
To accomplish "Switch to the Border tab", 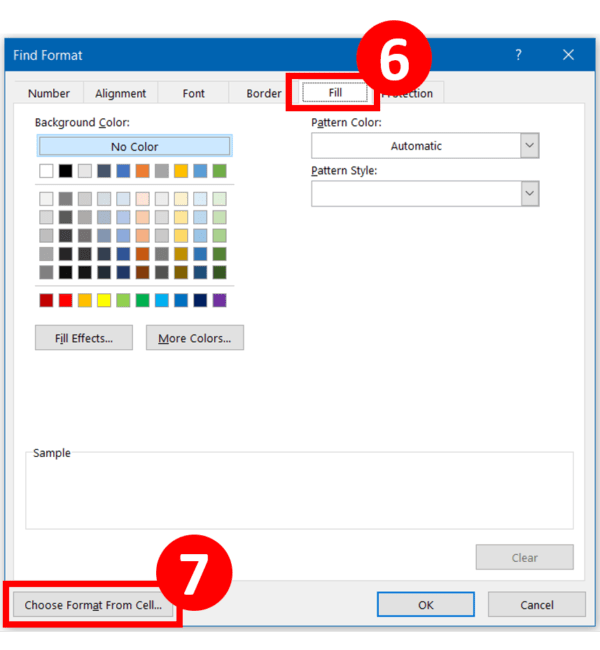I will (x=264, y=93).
